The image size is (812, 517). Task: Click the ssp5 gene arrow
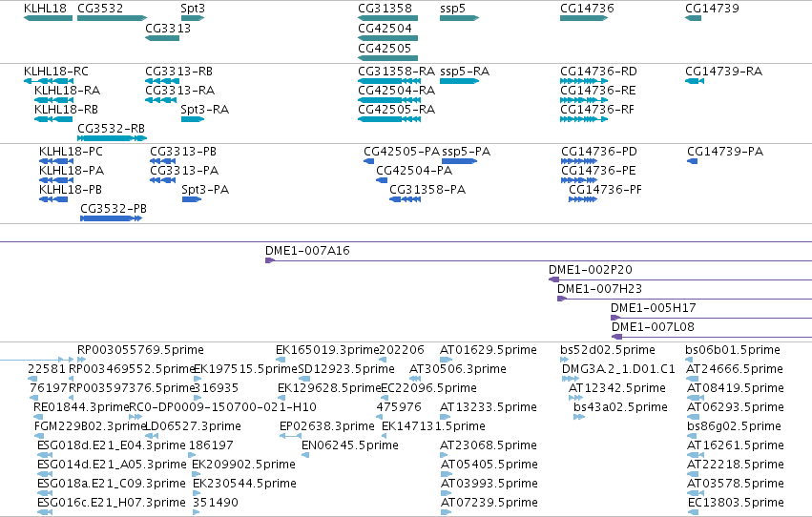click(x=459, y=18)
